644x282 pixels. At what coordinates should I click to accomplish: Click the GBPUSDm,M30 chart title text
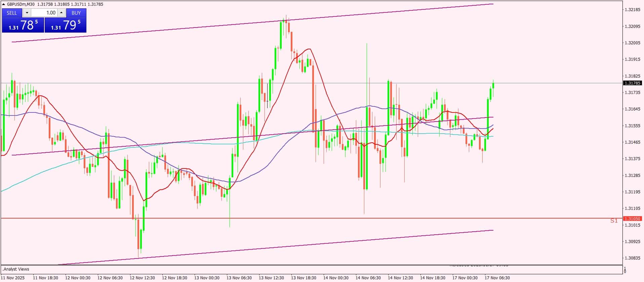(x=21, y=4)
